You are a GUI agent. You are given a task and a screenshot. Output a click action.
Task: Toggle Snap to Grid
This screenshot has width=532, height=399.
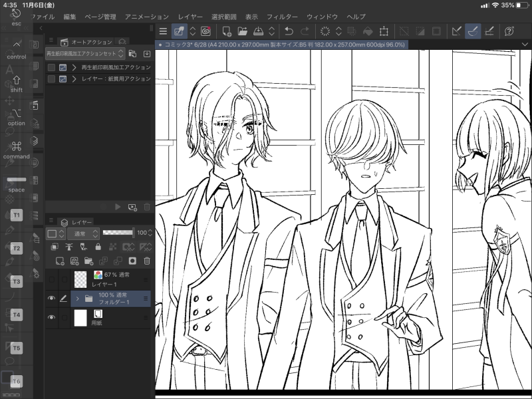pos(489,31)
